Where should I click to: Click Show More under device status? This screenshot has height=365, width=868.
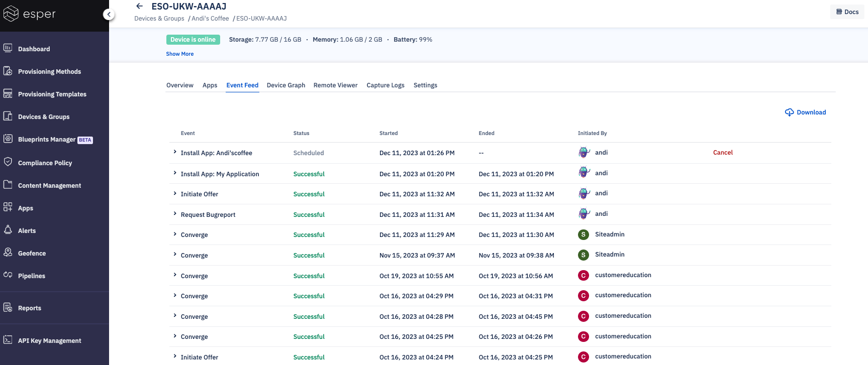(180, 54)
